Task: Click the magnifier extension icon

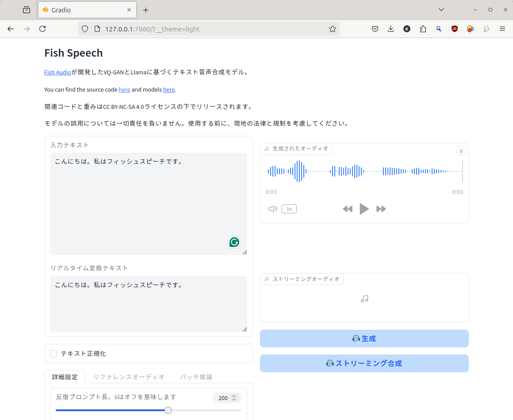Action: pos(438,29)
